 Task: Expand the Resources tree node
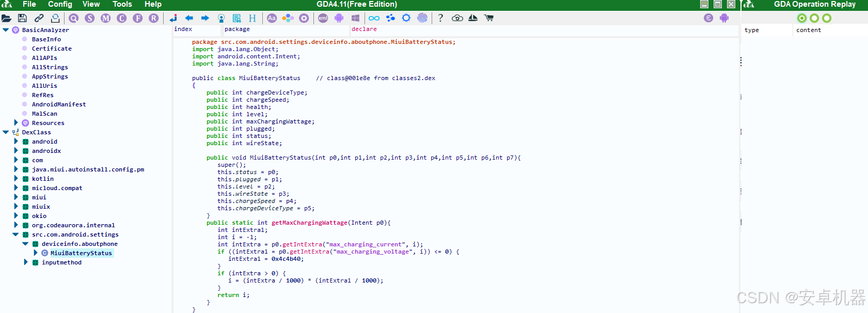click(x=15, y=123)
